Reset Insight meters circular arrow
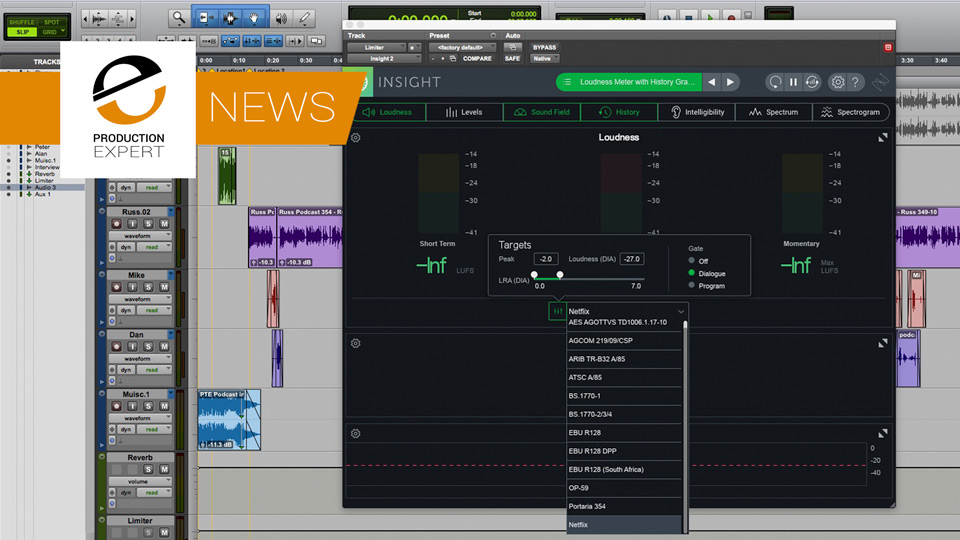The width and height of the screenshot is (960, 540). click(x=775, y=82)
